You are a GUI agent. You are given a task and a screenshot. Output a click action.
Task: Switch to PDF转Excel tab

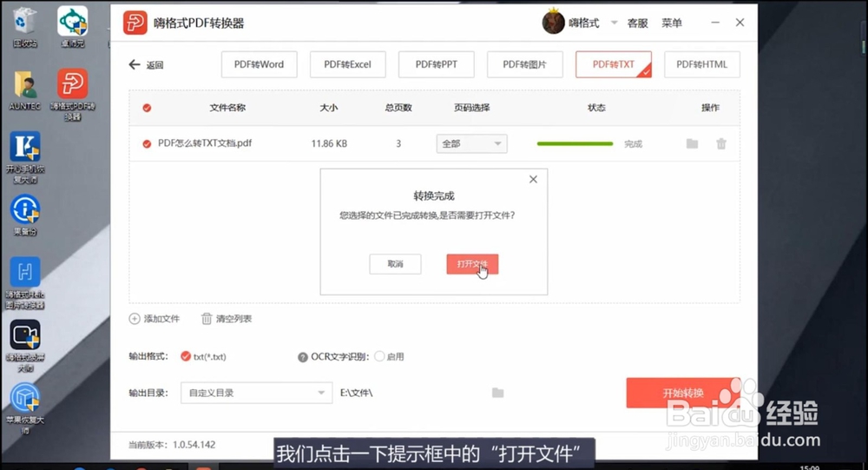pyautogui.click(x=348, y=64)
